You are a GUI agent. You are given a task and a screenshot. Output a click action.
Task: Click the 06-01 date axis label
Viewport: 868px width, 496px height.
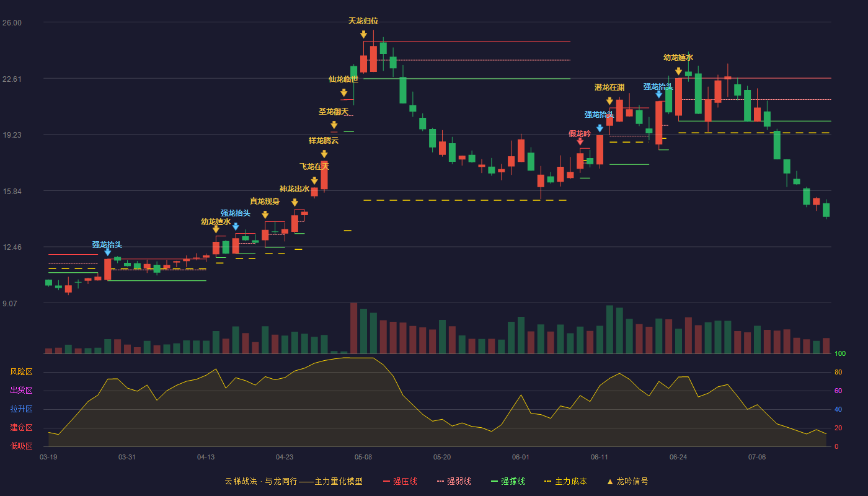point(521,457)
